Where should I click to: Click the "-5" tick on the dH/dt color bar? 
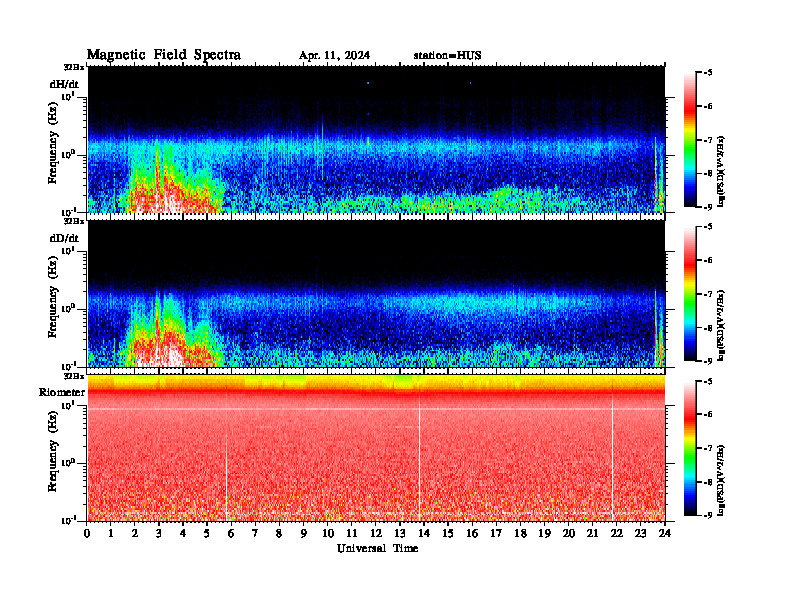pos(708,73)
